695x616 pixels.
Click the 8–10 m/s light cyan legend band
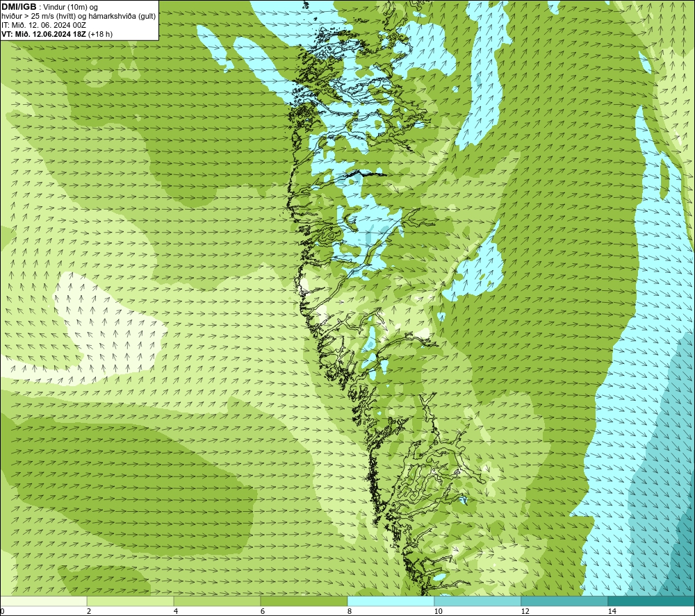[391, 601]
